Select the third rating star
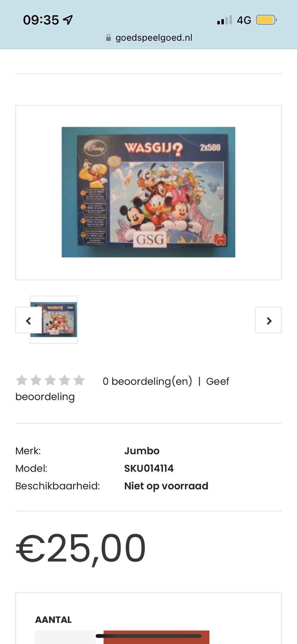 [50, 380]
